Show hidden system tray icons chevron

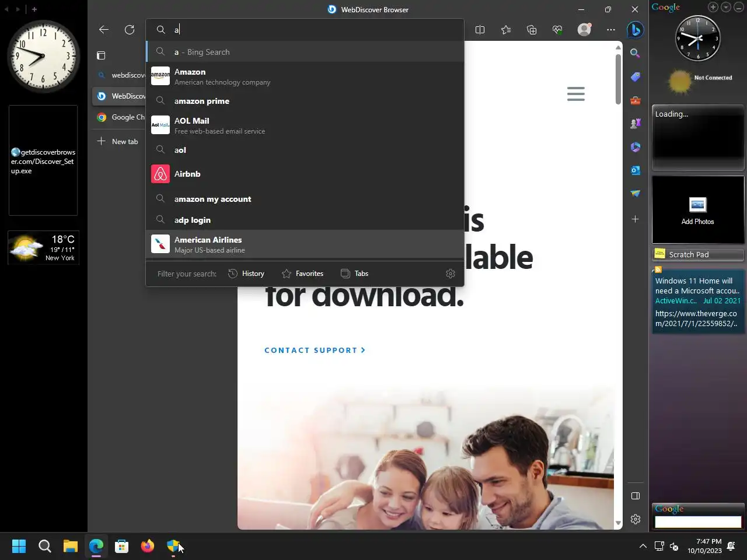pos(643,546)
